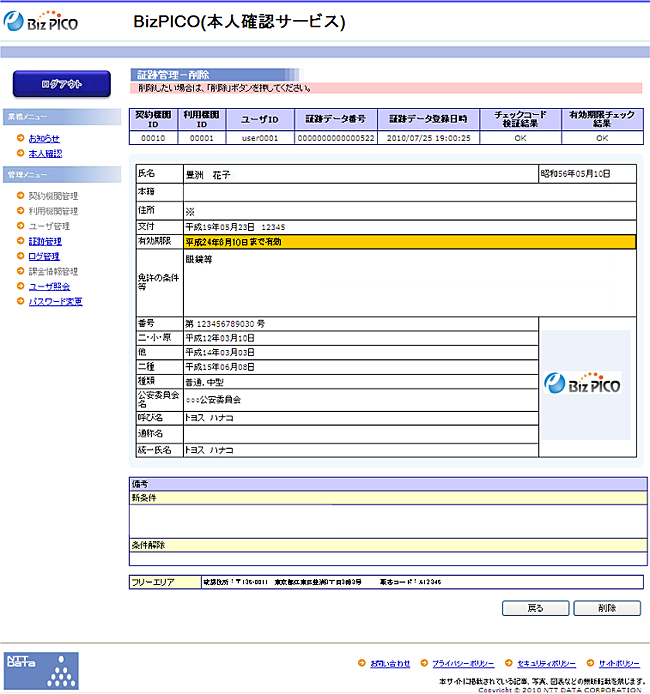Click the arrow bullet beside パスワード変更
The width and height of the screenshot is (650, 694).
pyautogui.click(x=21, y=301)
